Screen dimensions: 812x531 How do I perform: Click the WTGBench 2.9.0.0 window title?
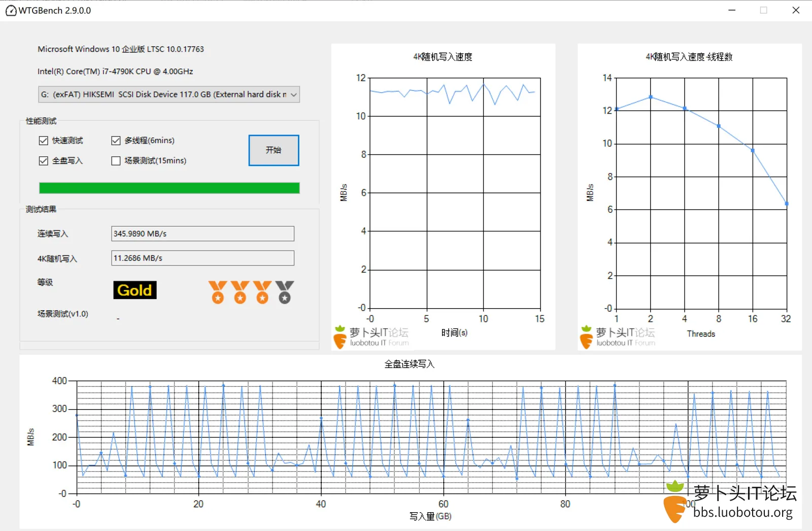pos(55,11)
